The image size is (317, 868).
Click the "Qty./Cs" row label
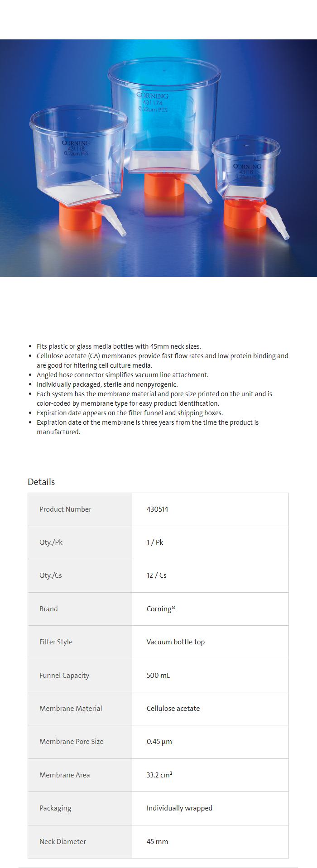click(x=51, y=575)
